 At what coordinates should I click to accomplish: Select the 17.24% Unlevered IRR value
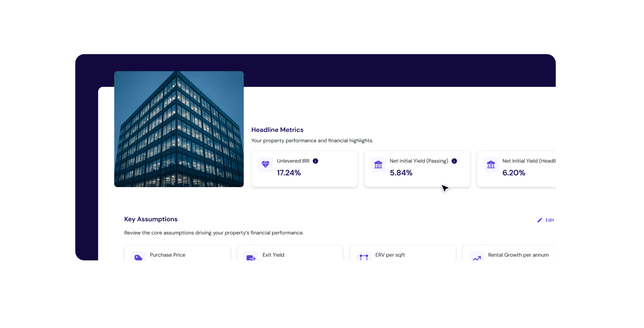(289, 173)
